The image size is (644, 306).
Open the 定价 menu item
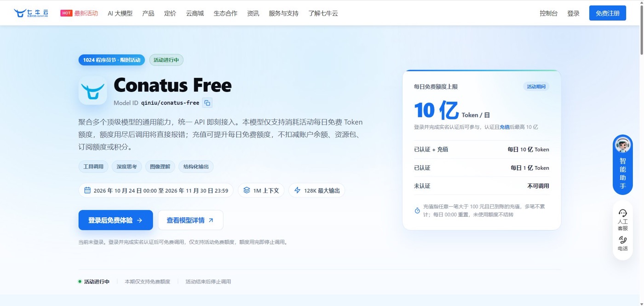pos(170,13)
